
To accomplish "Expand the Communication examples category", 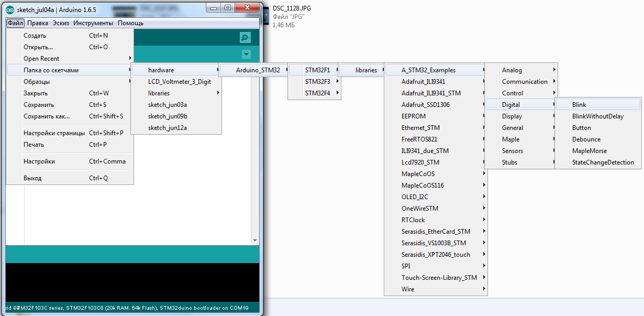I will click(x=521, y=82).
